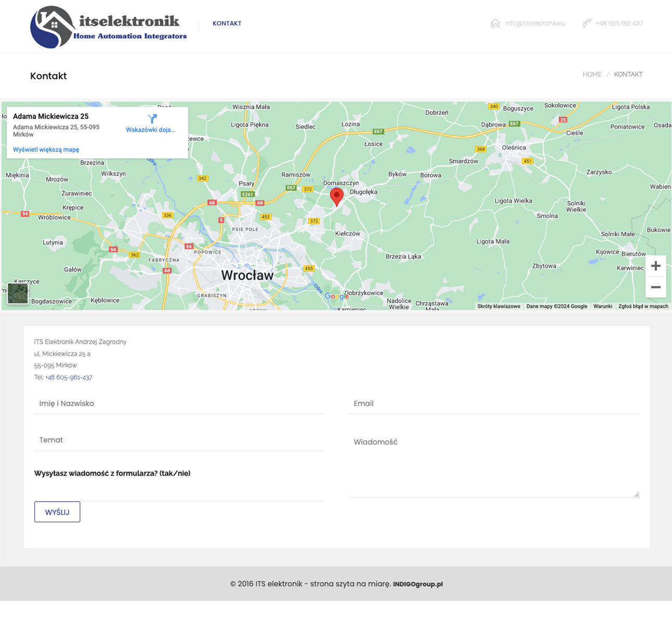Click the Oleśnica label on map

pos(514,148)
